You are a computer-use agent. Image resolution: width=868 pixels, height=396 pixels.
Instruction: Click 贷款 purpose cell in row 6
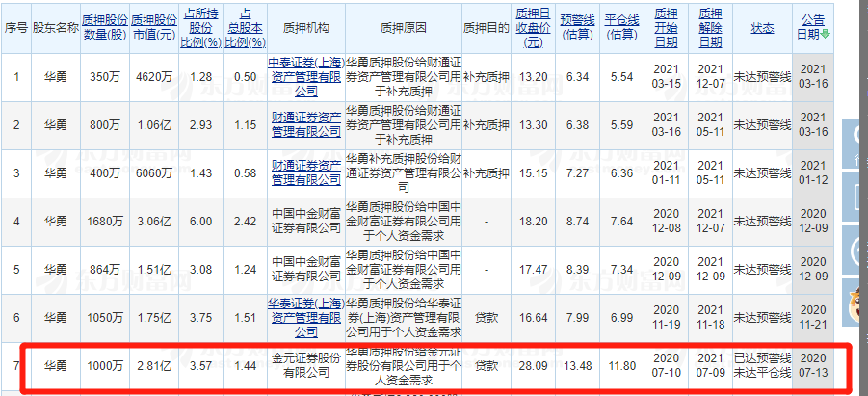click(x=486, y=318)
